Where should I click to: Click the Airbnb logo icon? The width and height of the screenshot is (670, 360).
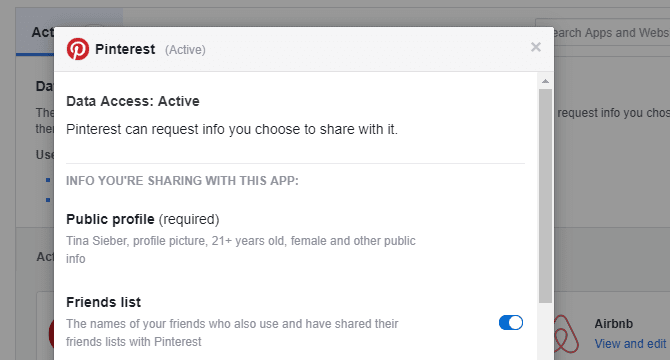(566, 334)
